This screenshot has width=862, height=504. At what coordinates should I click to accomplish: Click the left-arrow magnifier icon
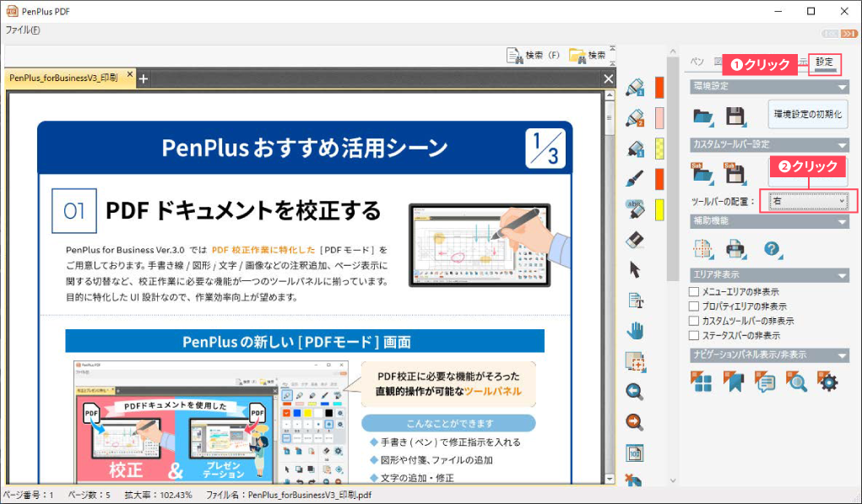(x=635, y=392)
